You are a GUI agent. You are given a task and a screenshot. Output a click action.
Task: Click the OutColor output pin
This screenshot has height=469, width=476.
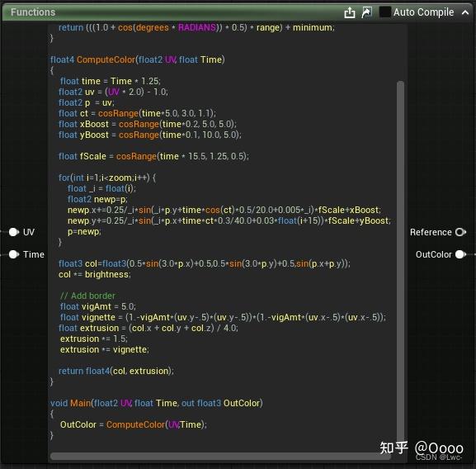[460, 254]
